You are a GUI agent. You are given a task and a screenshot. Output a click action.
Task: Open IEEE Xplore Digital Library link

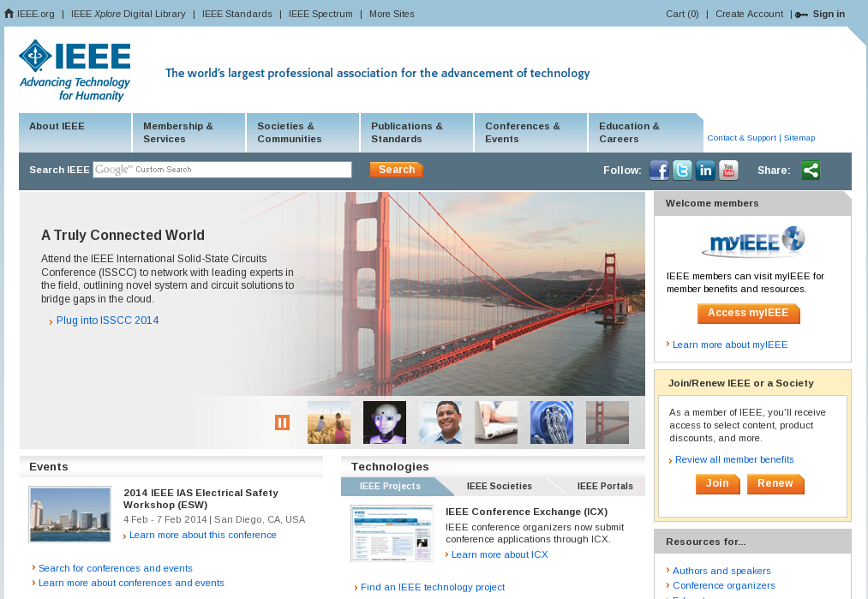tap(129, 14)
